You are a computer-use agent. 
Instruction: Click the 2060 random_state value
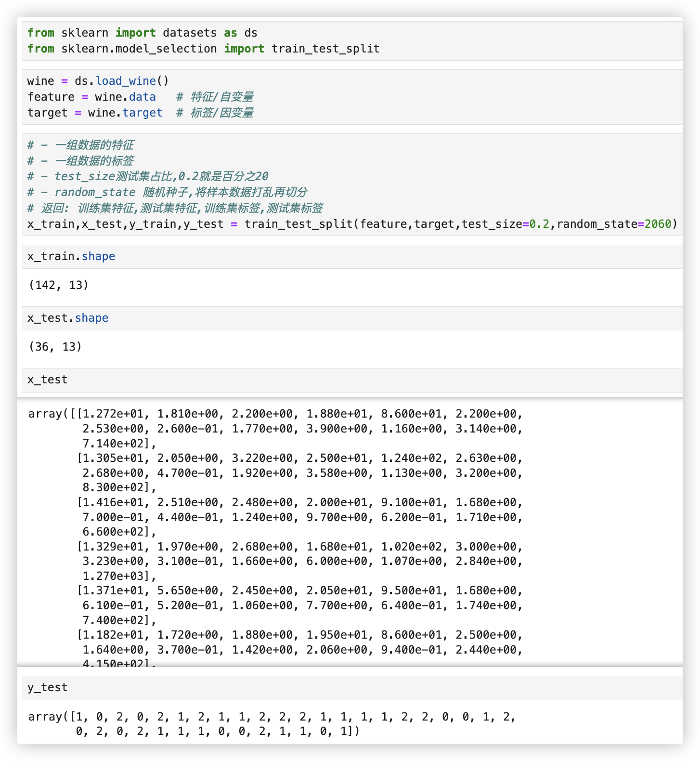click(x=658, y=224)
